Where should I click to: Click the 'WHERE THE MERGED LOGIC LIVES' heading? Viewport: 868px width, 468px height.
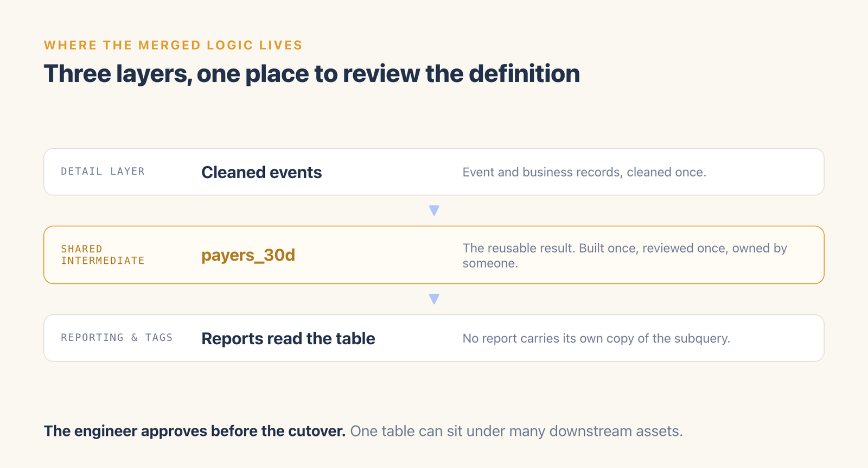coord(173,45)
